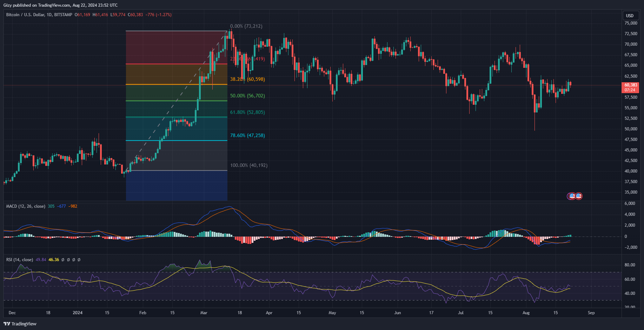Click the 35,000 price axis label

631,192
